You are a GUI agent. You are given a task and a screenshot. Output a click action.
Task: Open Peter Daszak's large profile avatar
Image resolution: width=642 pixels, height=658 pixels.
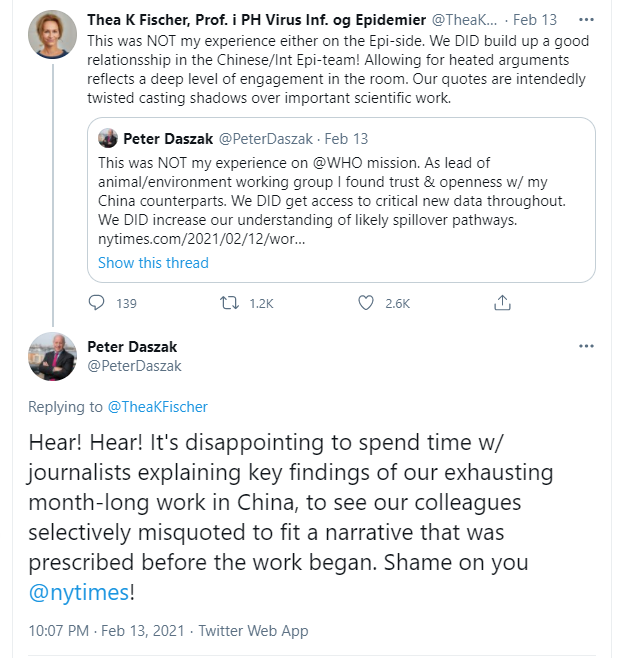52,357
